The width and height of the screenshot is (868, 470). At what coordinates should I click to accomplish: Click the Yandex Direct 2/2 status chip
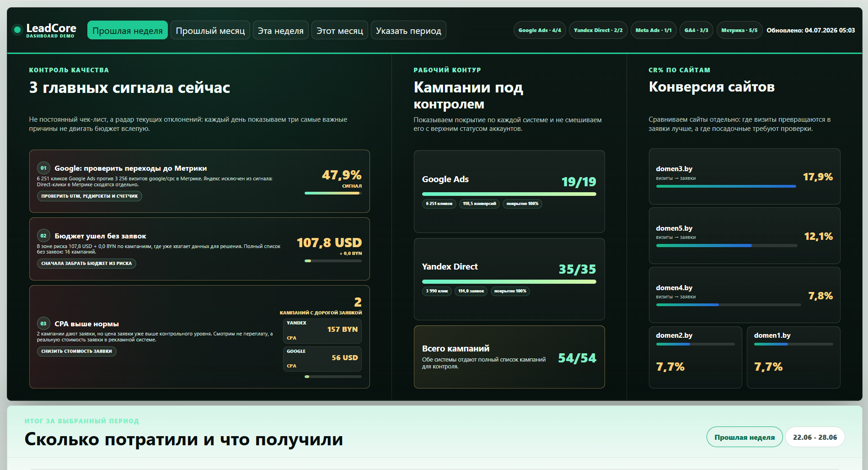(598, 30)
